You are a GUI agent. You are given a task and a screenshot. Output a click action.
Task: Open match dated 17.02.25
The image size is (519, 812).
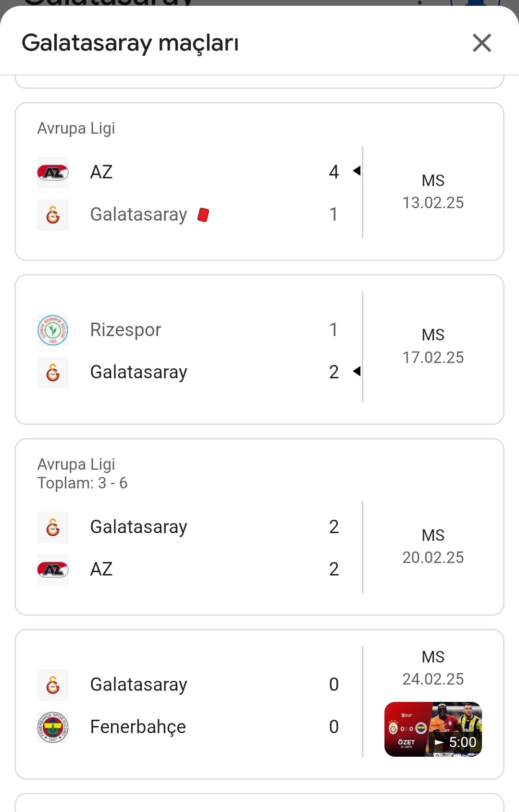[x=259, y=350]
